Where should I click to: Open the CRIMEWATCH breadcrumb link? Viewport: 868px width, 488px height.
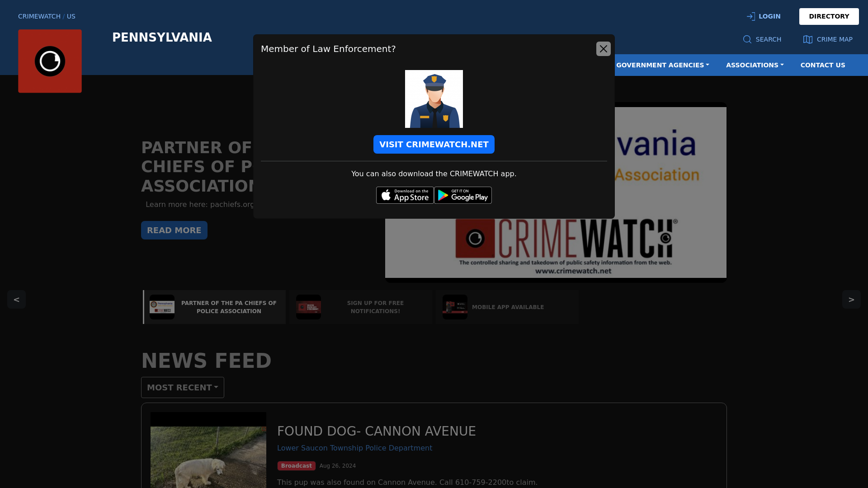[39, 16]
